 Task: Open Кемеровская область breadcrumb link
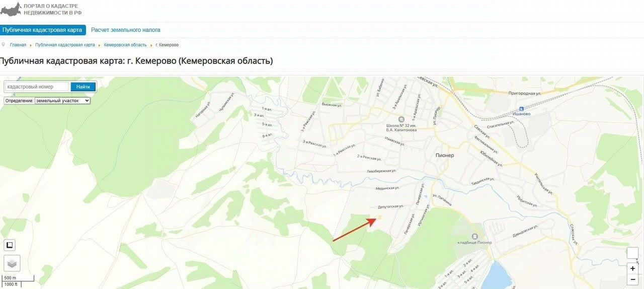[125, 45]
